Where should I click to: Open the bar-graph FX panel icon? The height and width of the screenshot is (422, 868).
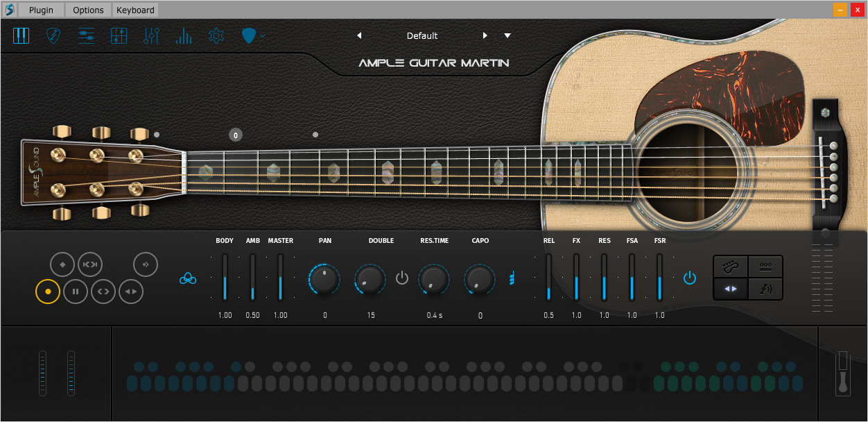pyautogui.click(x=184, y=35)
